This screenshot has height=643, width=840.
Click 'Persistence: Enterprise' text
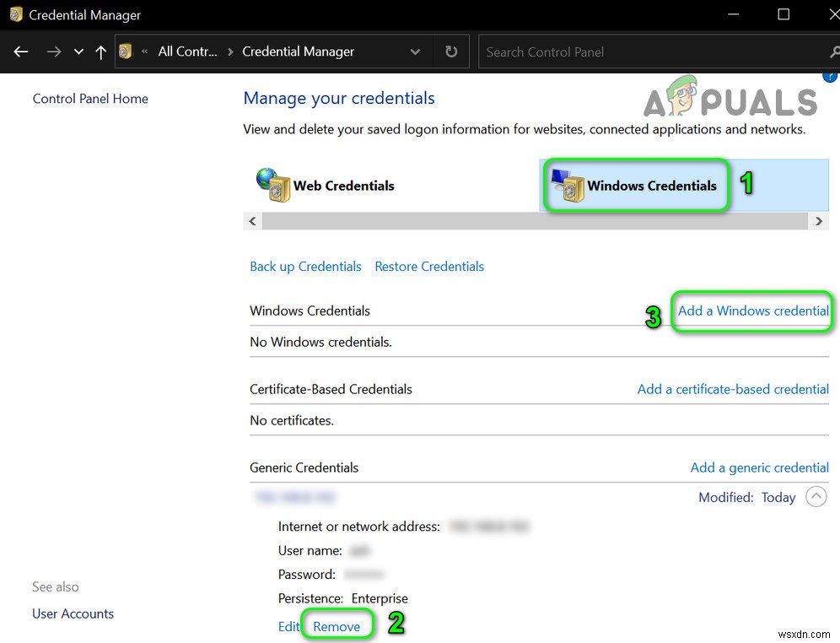(343, 598)
